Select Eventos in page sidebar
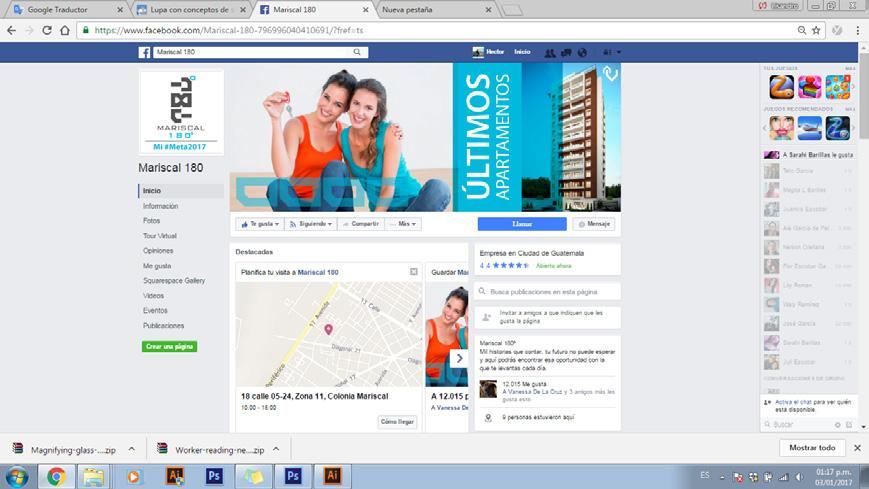 pos(155,310)
